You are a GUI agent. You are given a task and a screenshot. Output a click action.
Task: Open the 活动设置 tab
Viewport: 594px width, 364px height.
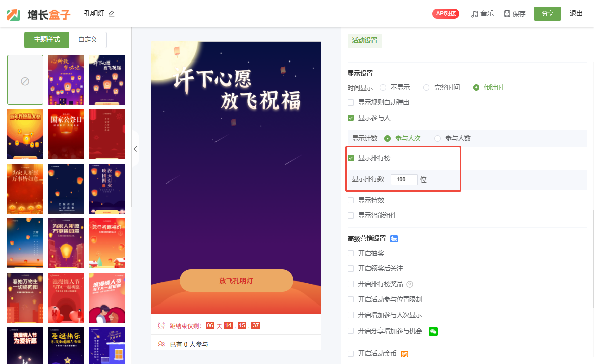pyautogui.click(x=364, y=40)
